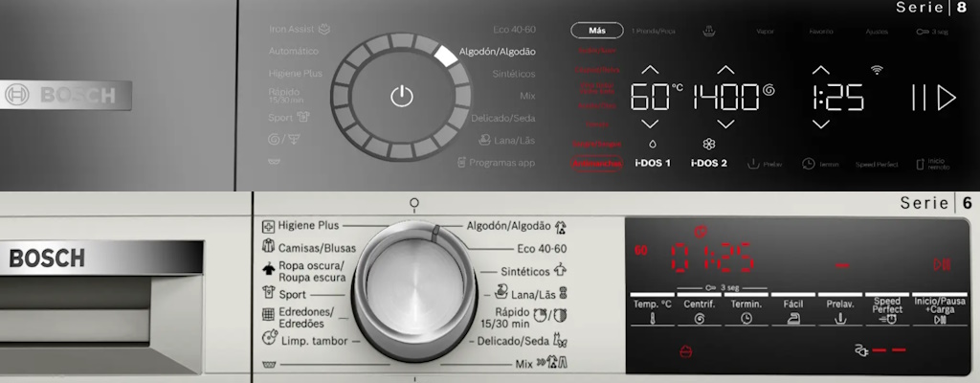Tap the phone icon for Inicio remoto
Screen dimensions: 980x383
920,164
